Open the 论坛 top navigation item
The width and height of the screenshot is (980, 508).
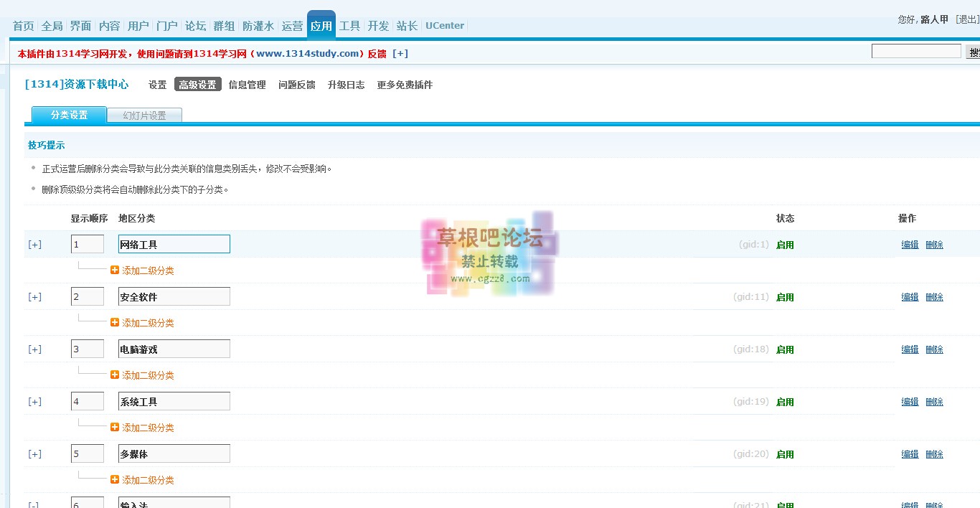[195, 26]
